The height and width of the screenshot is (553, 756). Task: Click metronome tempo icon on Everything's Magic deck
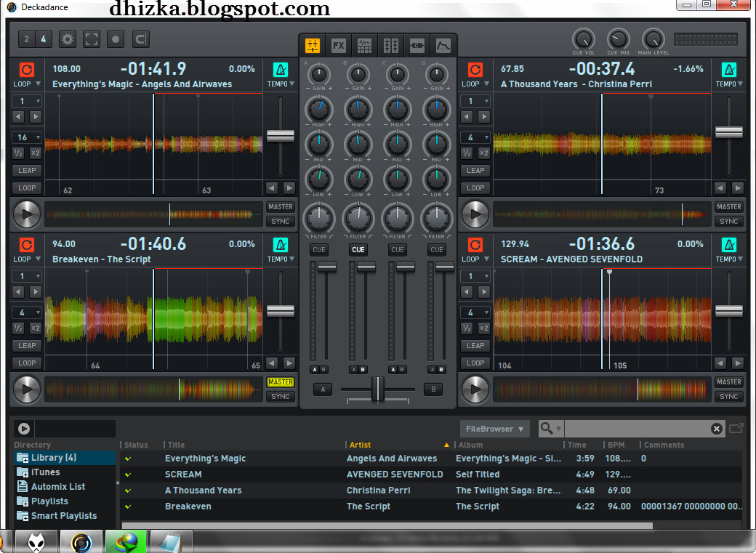coord(281,70)
